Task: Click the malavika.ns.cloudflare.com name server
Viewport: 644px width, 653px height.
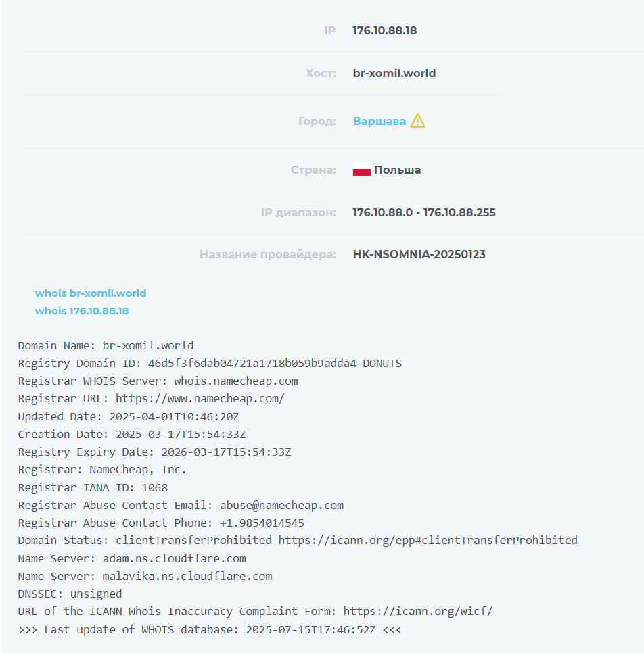Action: coord(187,576)
